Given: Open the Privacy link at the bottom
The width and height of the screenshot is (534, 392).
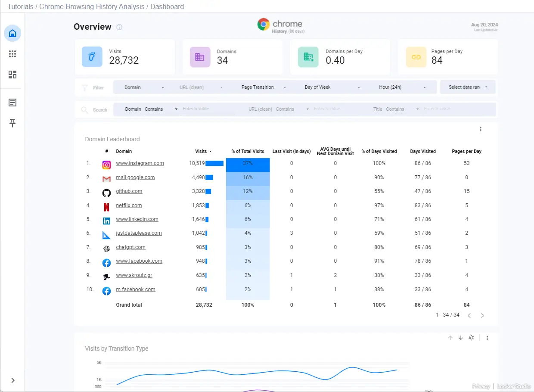Looking at the screenshot, I should click(x=481, y=386).
